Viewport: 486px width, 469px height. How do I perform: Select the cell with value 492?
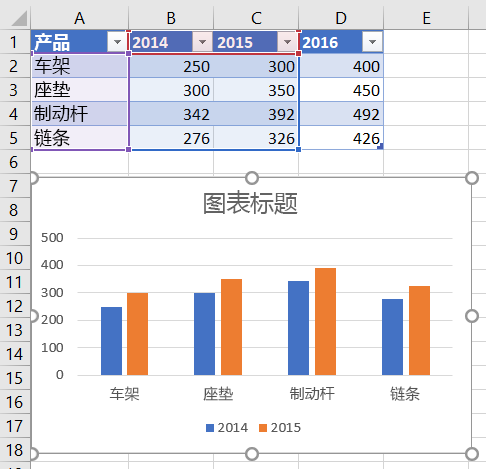(x=341, y=114)
